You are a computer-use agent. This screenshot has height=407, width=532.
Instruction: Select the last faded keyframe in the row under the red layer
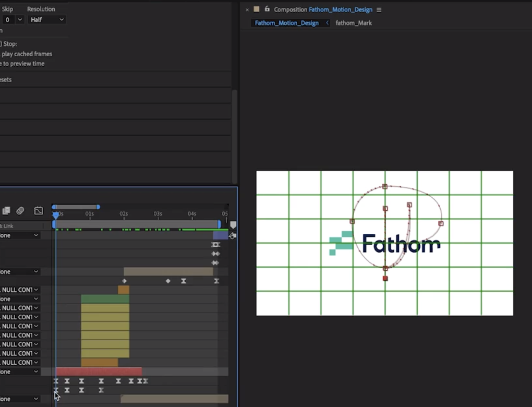coord(146,381)
